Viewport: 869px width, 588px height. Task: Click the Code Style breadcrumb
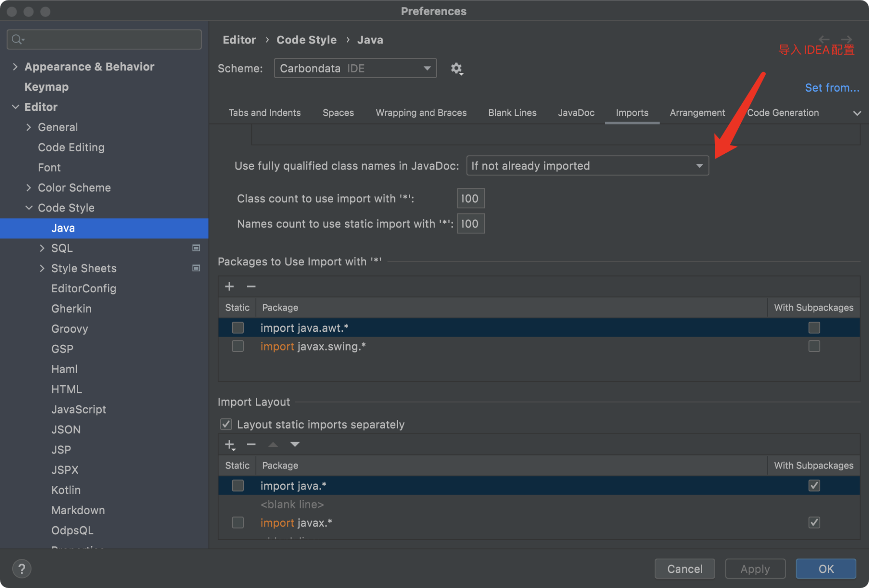(x=306, y=40)
